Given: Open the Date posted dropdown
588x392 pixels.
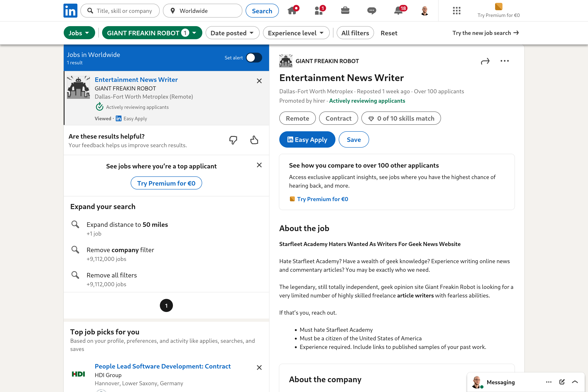Looking at the screenshot, I should (232, 33).
